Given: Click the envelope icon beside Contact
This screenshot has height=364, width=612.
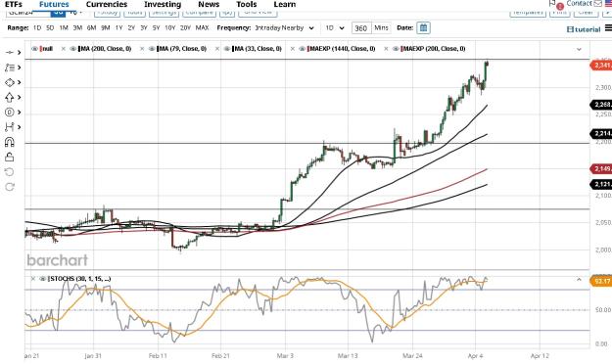Looking at the screenshot, I should click(597, 4).
